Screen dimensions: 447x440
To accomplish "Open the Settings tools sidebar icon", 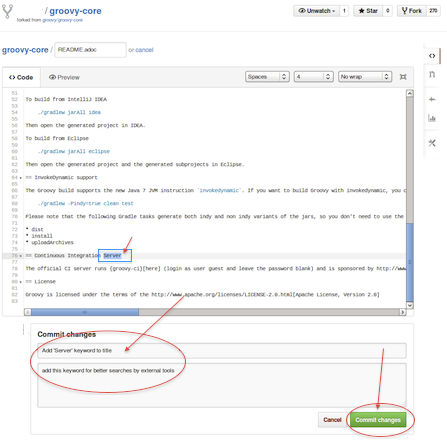I will click(x=432, y=143).
